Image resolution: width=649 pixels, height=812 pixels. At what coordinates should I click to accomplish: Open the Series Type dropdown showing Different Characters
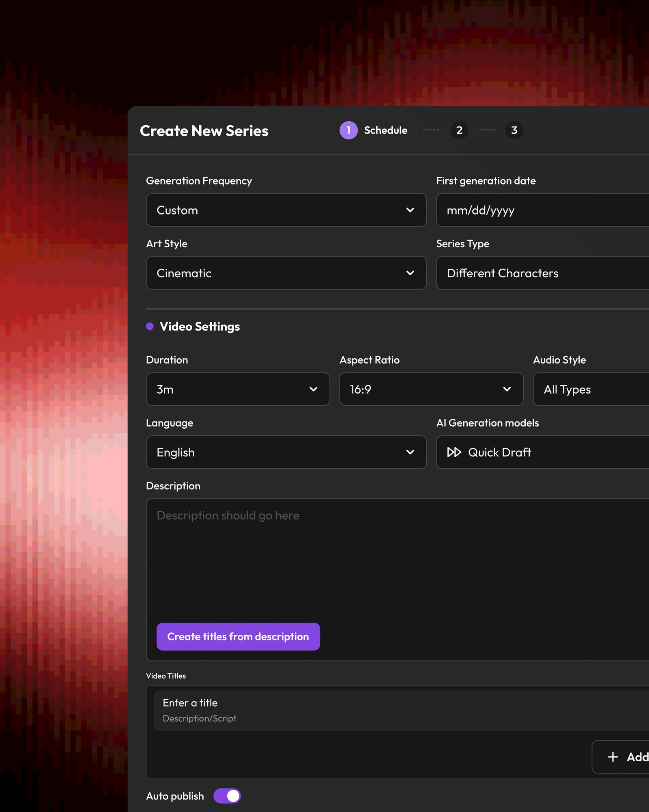point(543,273)
